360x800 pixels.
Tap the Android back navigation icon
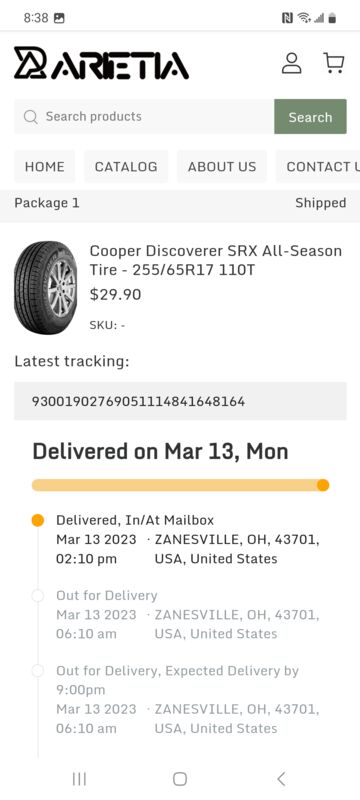click(281, 779)
